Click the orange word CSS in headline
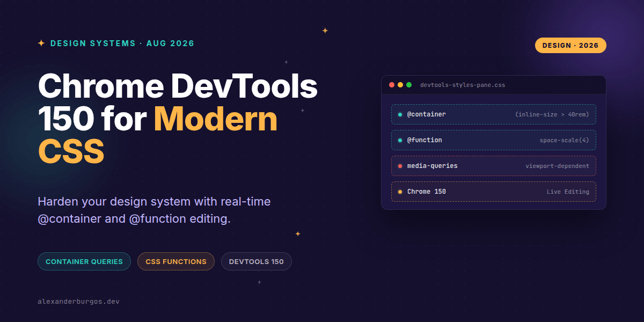 pyautogui.click(x=71, y=151)
